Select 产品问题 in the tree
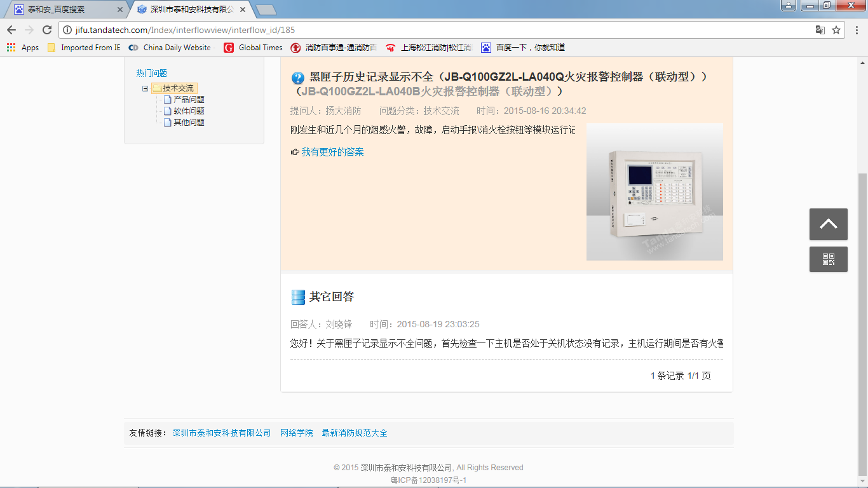The image size is (868, 488). click(189, 100)
